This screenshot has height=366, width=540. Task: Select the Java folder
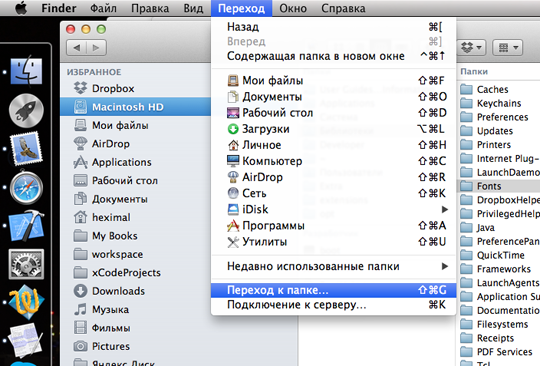499,228
